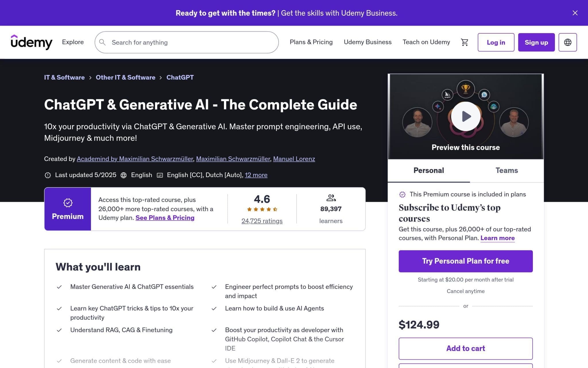Click the 4.6 rating number
Image resolution: width=588 pixels, height=368 pixels.
pyautogui.click(x=262, y=199)
